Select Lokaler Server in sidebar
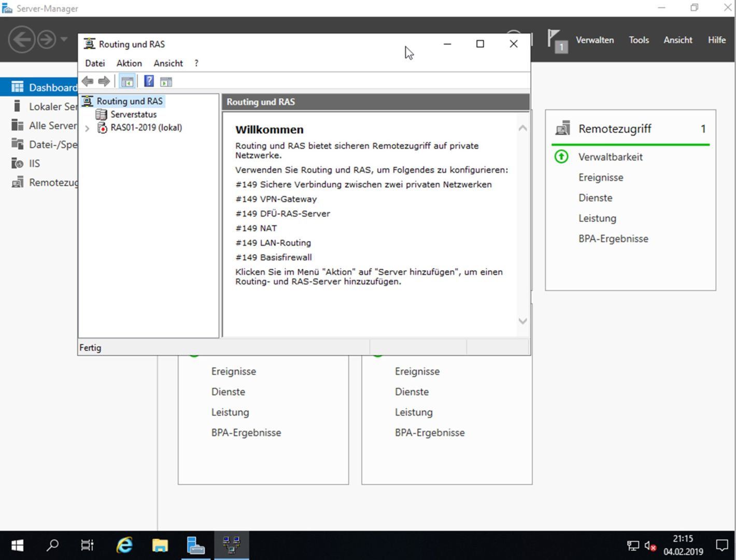736x560 pixels. (39, 106)
